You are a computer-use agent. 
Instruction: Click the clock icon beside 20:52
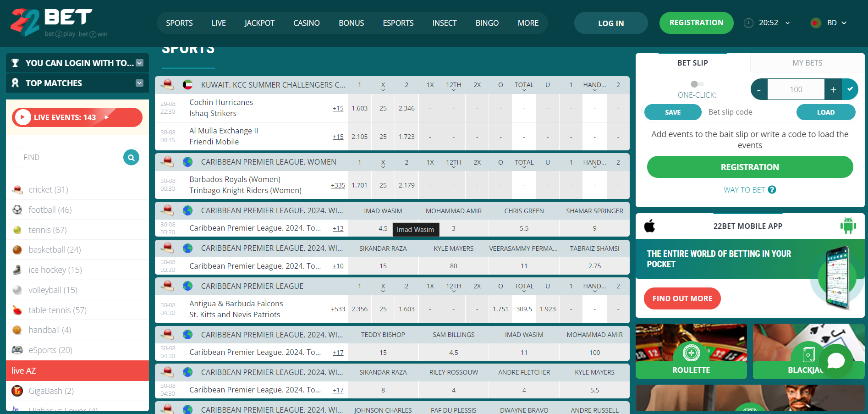tap(748, 23)
